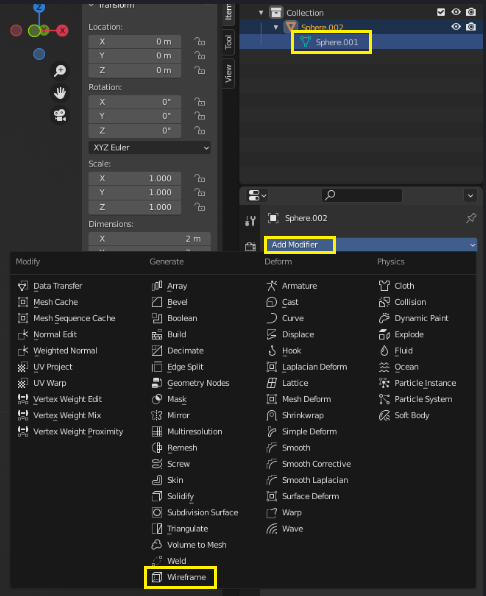Click the Location X value field

[135, 41]
